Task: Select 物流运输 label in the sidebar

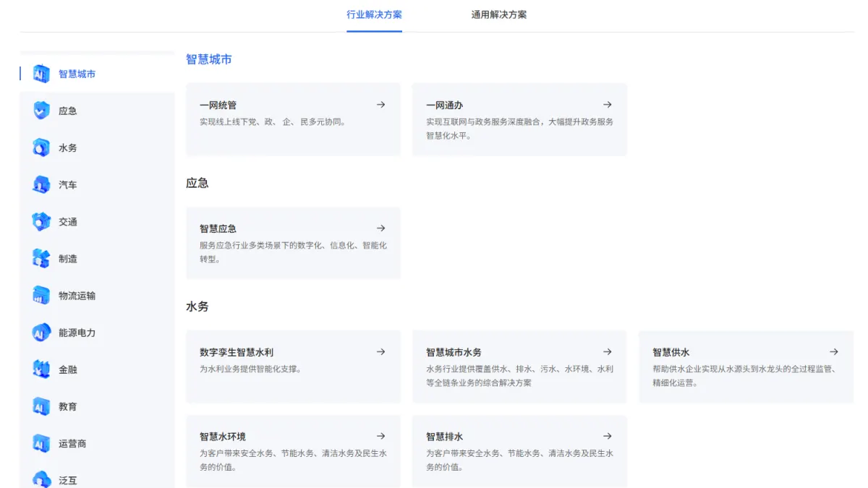Action: [x=77, y=296]
